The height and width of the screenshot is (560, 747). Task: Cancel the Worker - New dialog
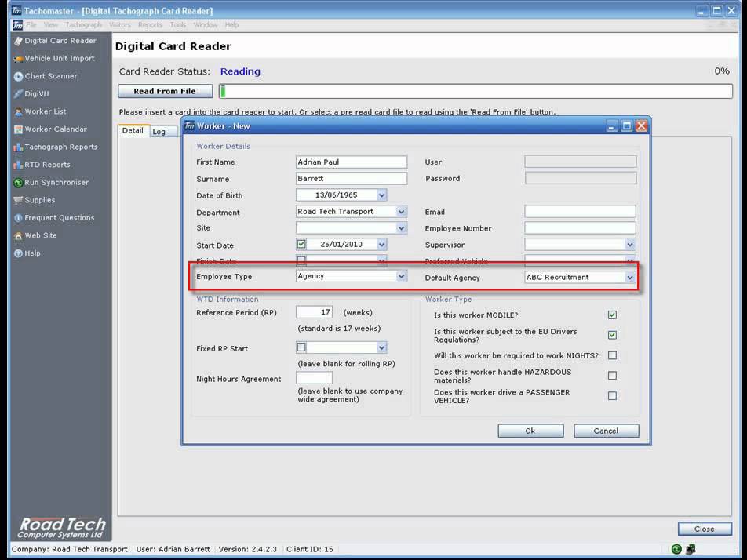tap(606, 431)
